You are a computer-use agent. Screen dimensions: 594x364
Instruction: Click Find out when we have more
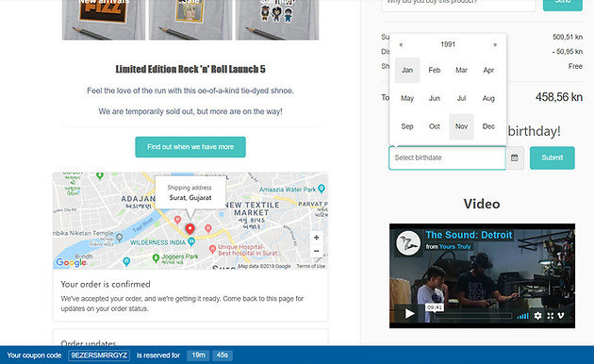pos(190,147)
